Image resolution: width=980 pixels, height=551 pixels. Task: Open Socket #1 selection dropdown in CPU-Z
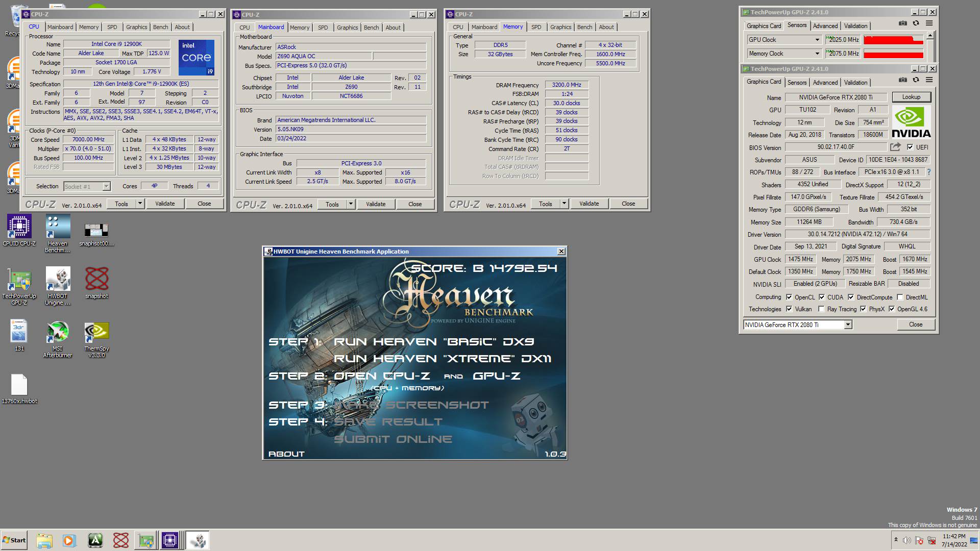click(106, 186)
